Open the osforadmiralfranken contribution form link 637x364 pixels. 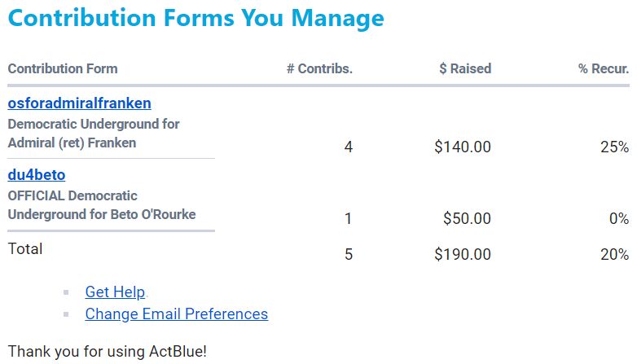click(x=79, y=103)
